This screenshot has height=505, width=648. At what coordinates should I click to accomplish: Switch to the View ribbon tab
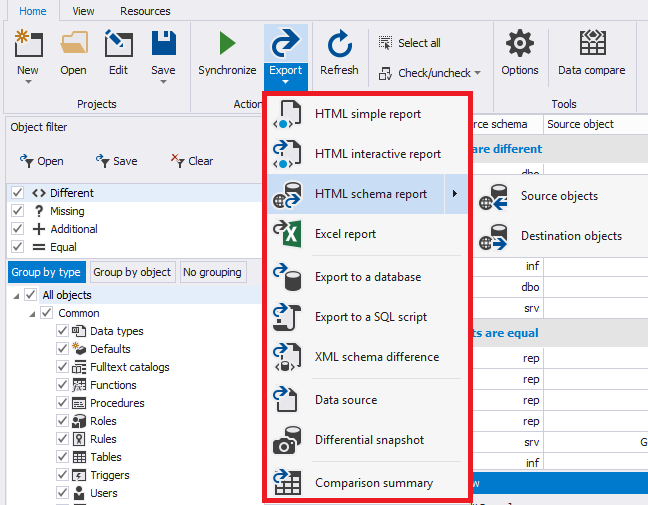83,11
